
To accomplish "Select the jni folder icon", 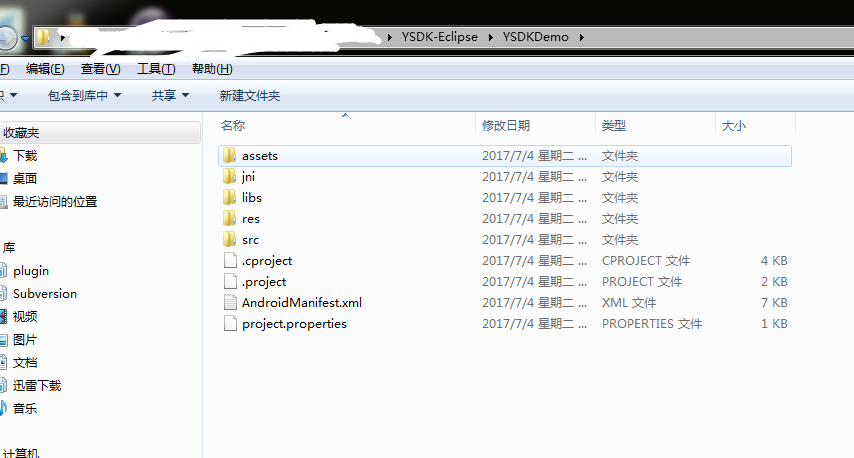I will 229,176.
